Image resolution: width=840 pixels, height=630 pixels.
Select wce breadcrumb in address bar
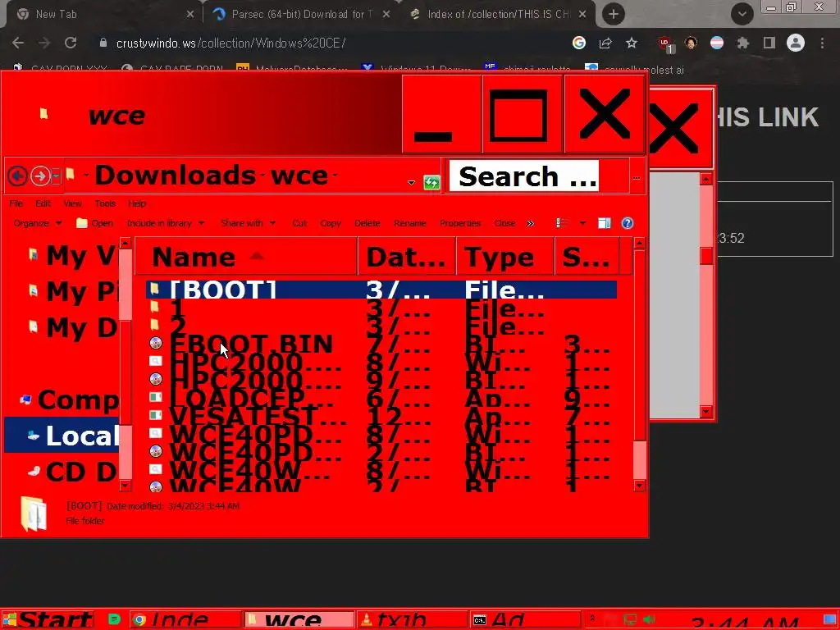pos(299,176)
